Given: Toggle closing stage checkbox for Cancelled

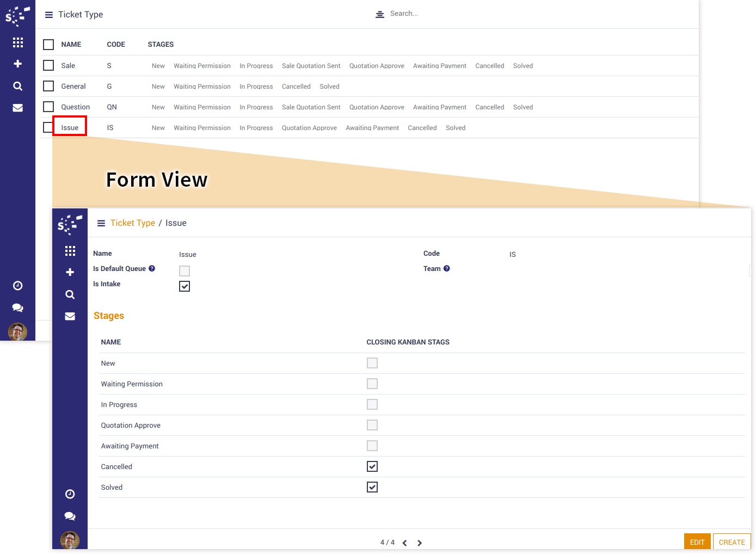Looking at the screenshot, I should pos(372,466).
